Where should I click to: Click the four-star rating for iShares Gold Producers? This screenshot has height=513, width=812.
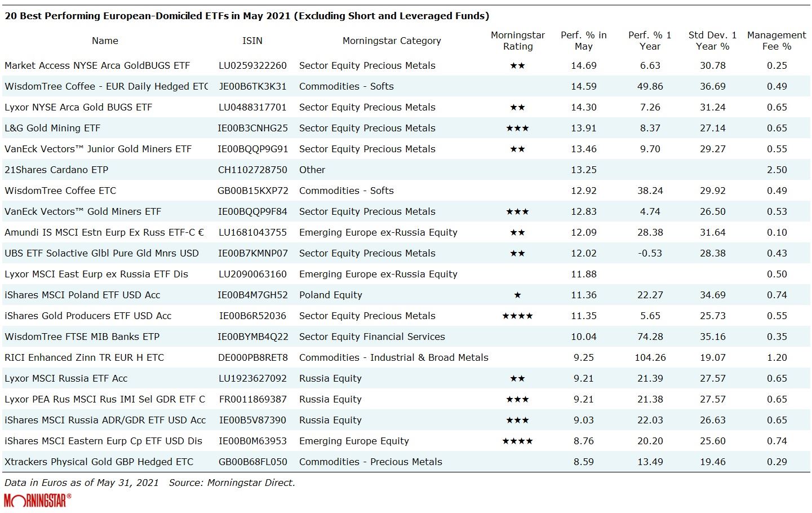(517, 316)
